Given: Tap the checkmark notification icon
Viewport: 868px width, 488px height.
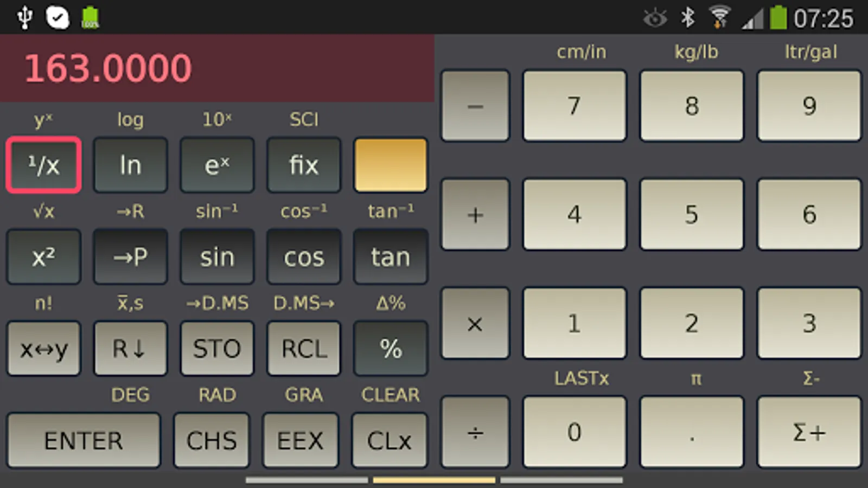Looking at the screenshot, I should pyautogui.click(x=58, y=17).
